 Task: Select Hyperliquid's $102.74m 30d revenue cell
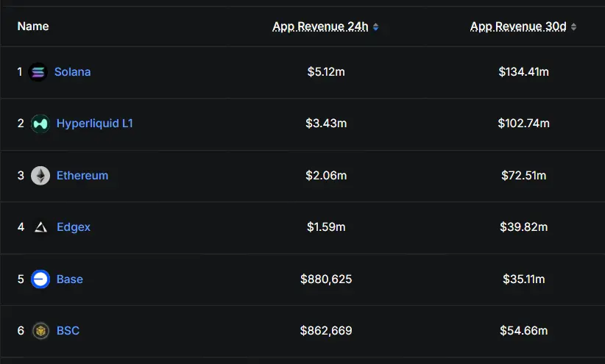coord(523,124)
